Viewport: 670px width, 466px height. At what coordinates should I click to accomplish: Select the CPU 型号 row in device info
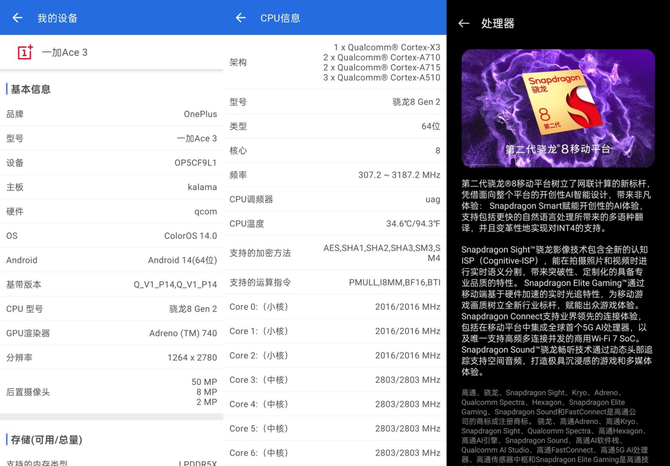click(x=112, y=309)
